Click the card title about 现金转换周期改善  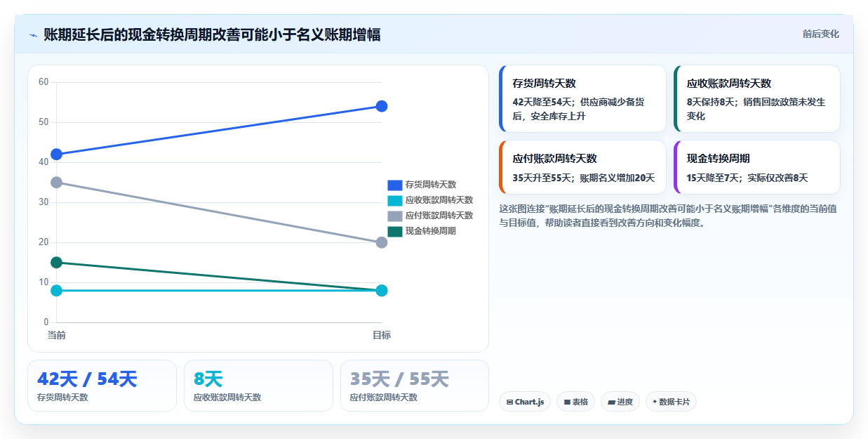(x=212, y=34)
